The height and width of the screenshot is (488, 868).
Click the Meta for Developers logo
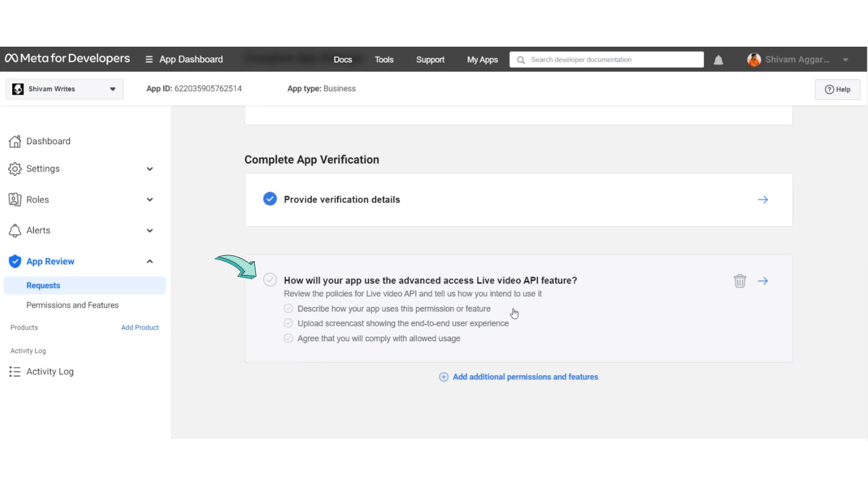coord(67,59)
